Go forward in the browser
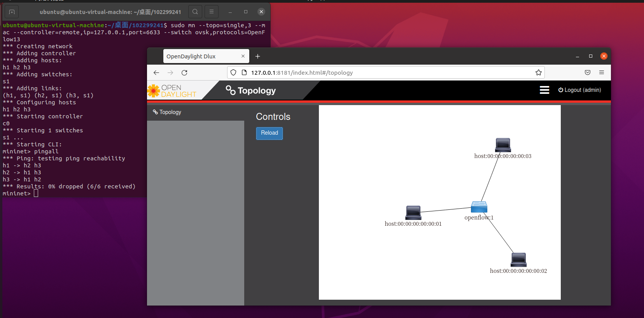 [x=170, y=72]
